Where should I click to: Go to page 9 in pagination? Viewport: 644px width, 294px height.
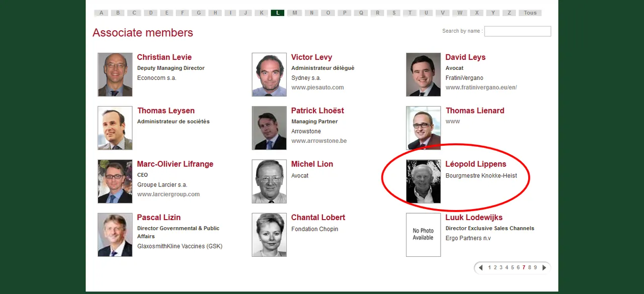(535, 268)
